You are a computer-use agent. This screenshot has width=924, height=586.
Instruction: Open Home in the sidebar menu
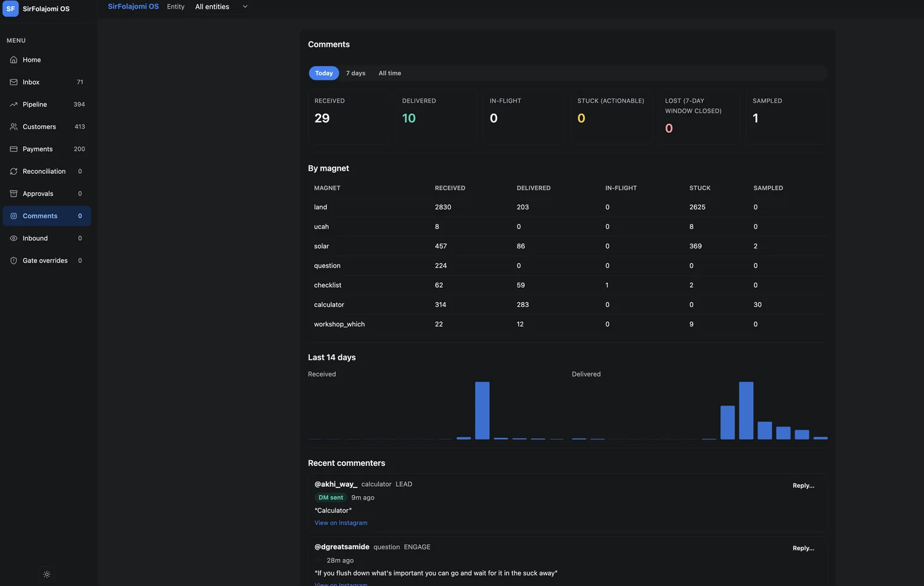point(47,60)
